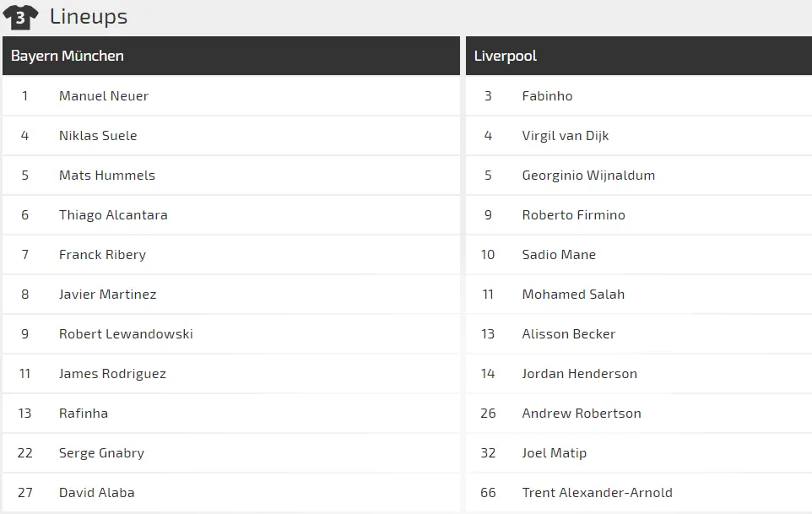Open Virgil van Dijk's profile
The image size is (812, 514).
click(566, 136)
